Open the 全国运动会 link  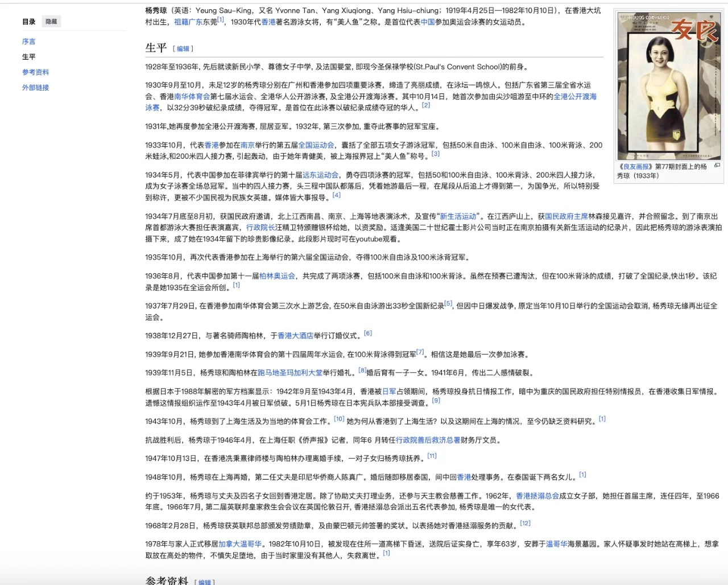316,146
